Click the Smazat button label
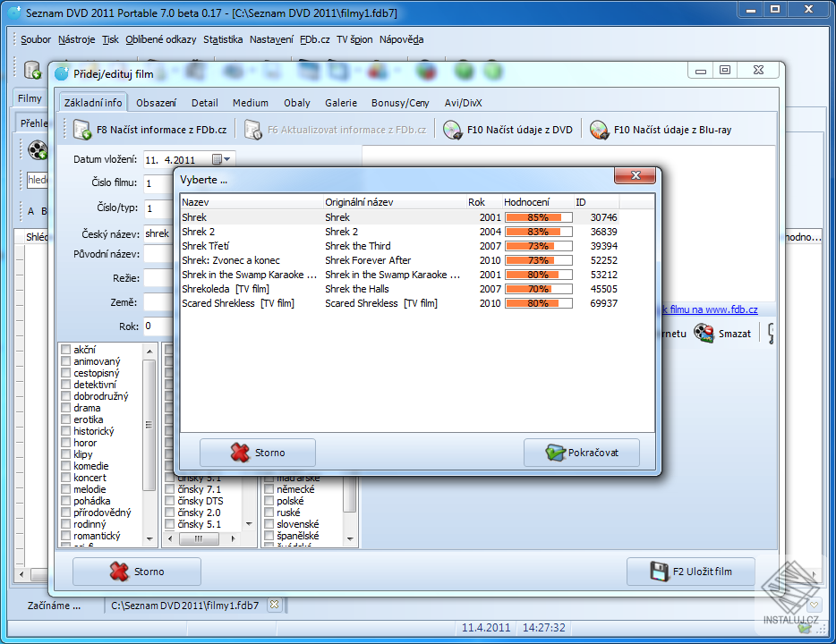The width and height of the screenshot is (836, 644). click(734, 334)
